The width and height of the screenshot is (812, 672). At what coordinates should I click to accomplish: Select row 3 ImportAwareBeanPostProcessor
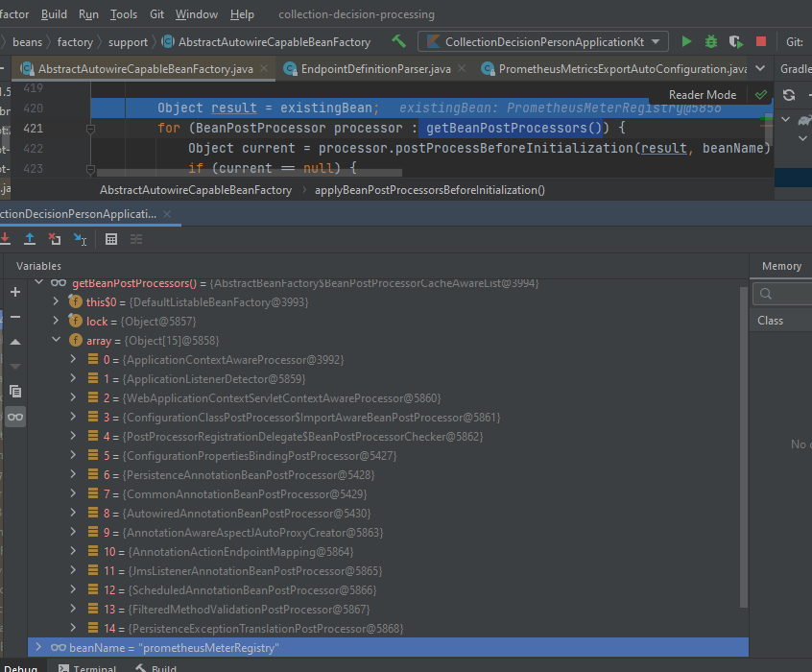(x=388, y=417)
